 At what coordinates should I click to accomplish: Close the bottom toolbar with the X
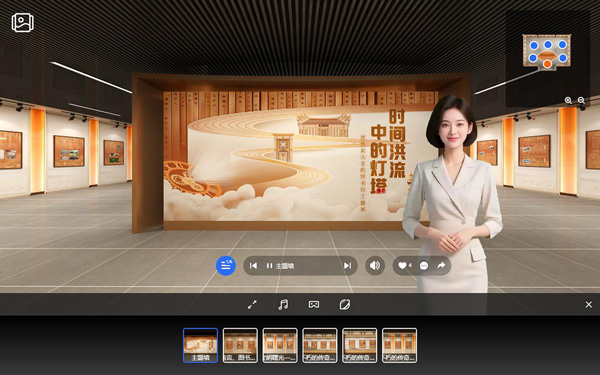pos(589,305)
